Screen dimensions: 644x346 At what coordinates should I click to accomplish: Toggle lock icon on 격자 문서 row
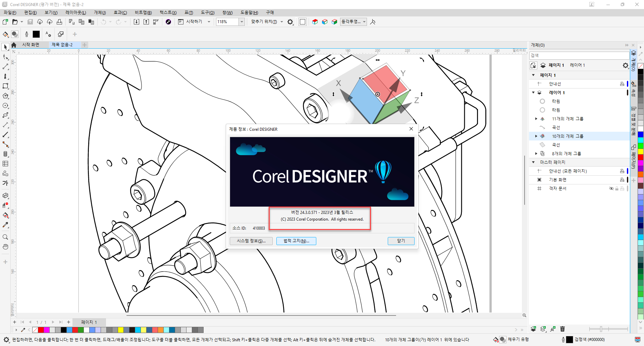pyautogui.click(x=617, y=188)
